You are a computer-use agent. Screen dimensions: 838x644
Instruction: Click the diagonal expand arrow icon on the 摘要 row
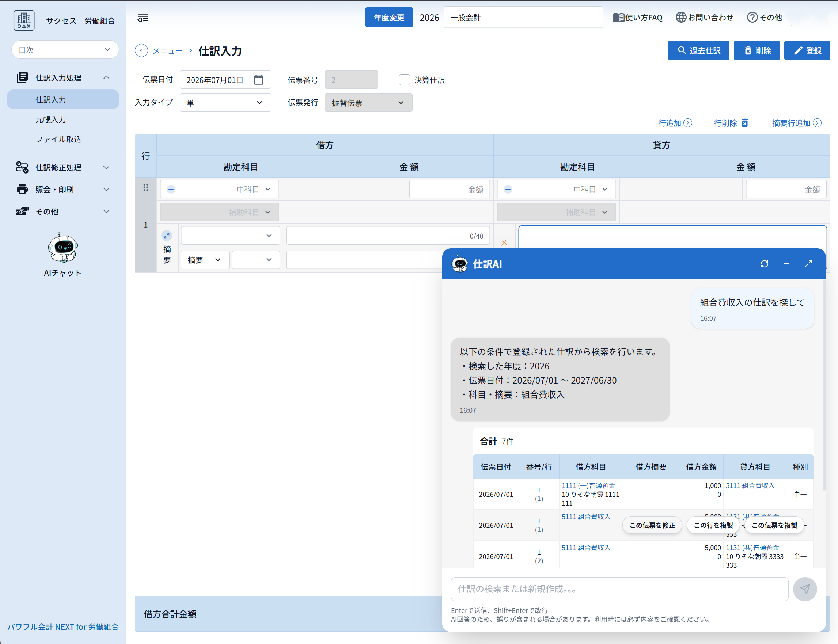167,236
